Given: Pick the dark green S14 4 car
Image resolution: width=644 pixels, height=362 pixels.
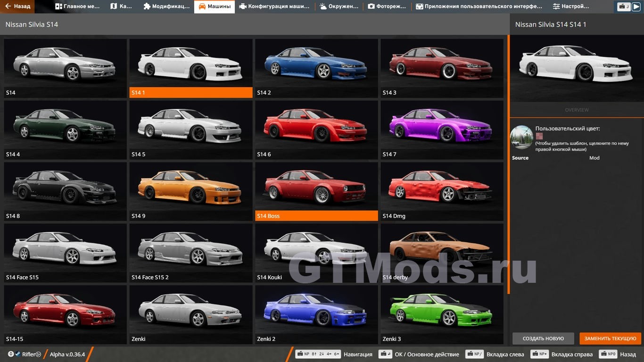Looking at the screenshot, I should pos(65,130).
